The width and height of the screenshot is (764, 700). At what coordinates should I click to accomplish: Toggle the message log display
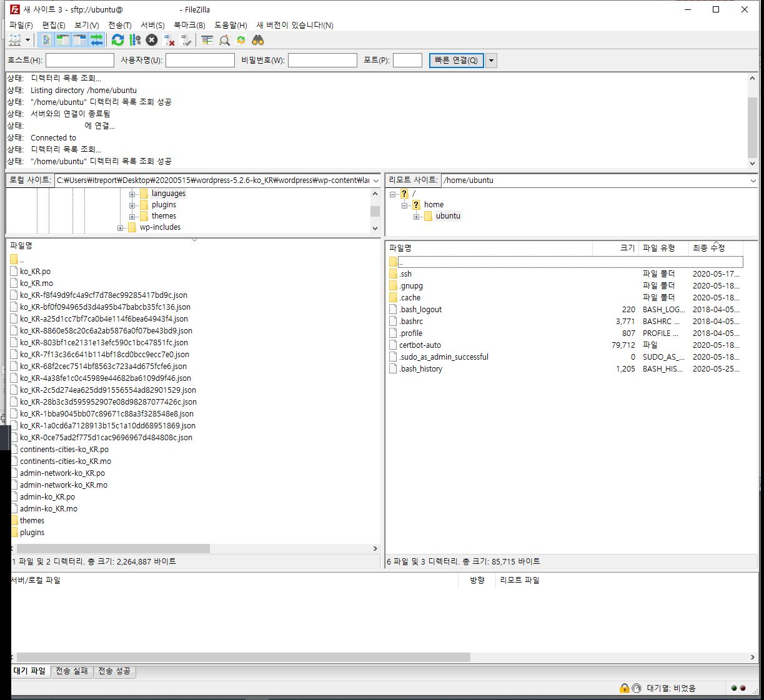point(46,40)
